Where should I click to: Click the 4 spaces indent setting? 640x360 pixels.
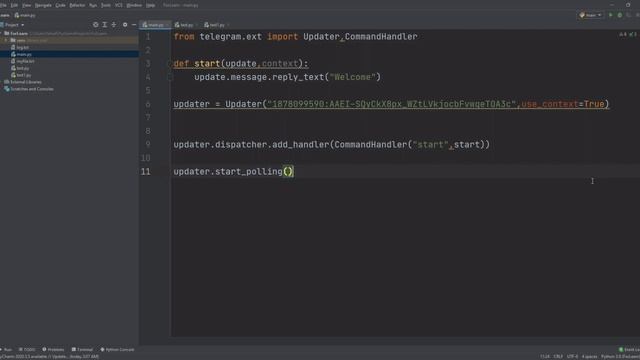[589, 357]
